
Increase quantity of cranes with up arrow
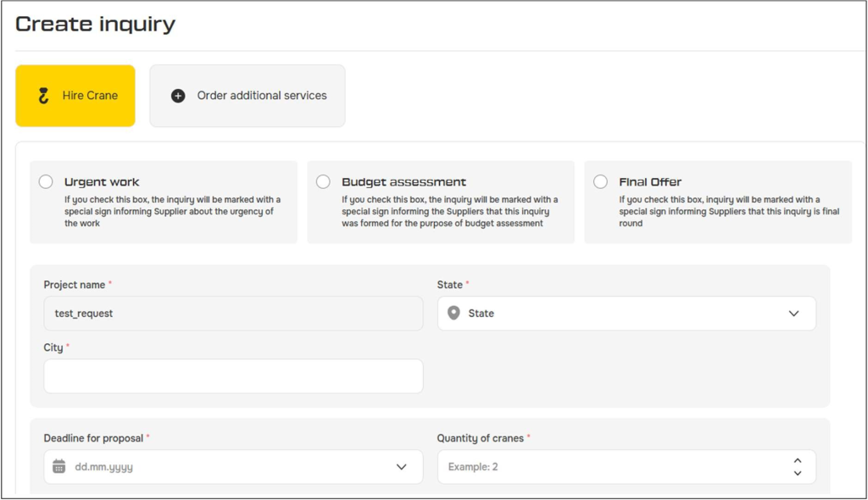click(798, 461)
